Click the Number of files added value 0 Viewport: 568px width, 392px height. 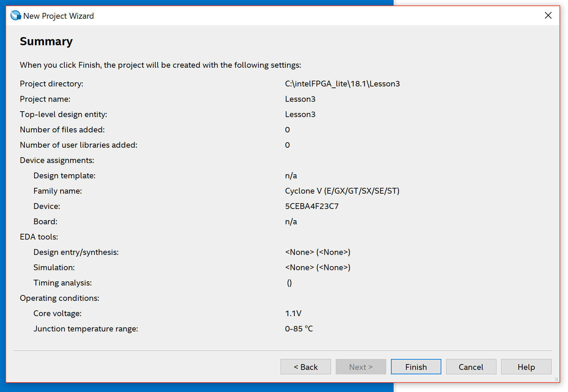click(287, 130)
